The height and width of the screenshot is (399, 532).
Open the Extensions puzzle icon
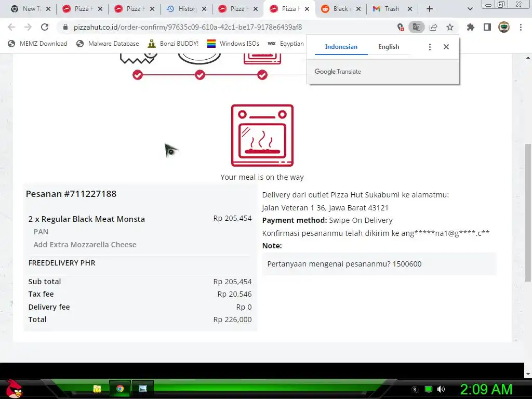tap(471, 27)
